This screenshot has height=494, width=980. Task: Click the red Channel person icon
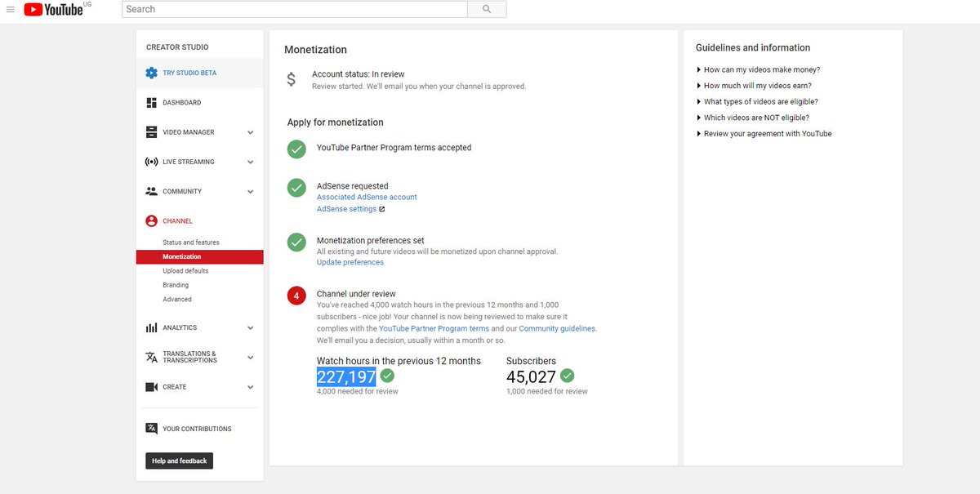151,221
